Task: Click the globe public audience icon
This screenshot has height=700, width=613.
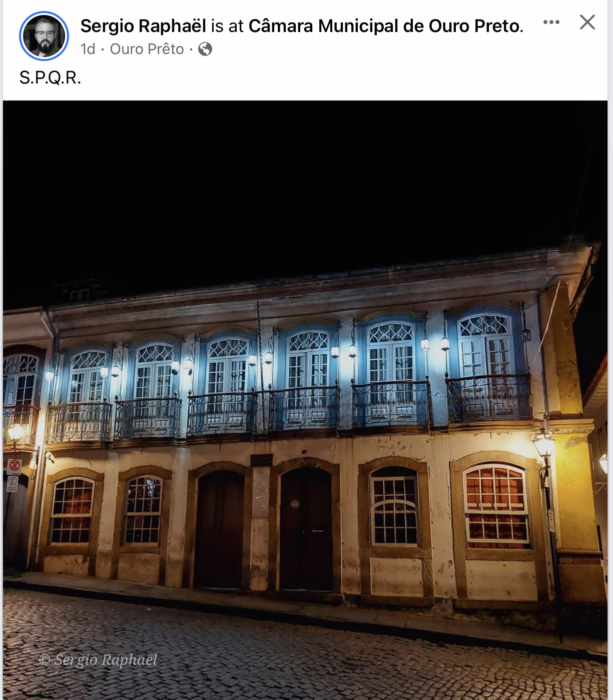Action: (x=205, y=49)
